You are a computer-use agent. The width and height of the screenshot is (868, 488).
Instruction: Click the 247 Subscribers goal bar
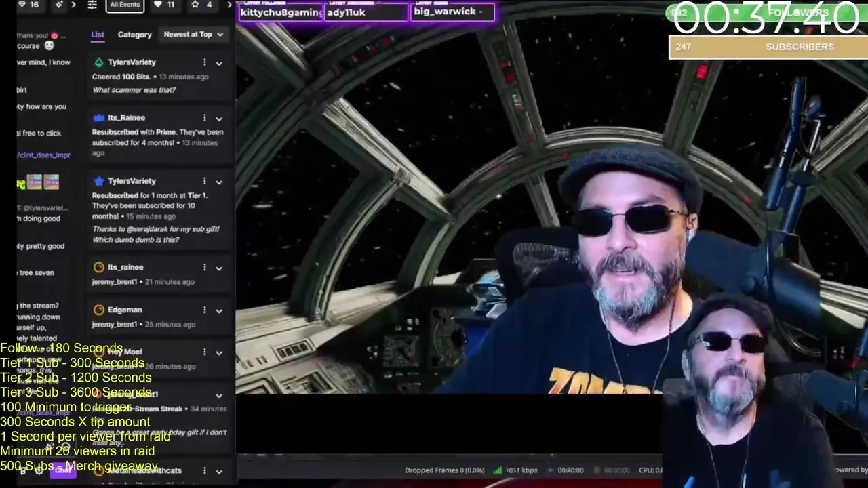(768, 47)
